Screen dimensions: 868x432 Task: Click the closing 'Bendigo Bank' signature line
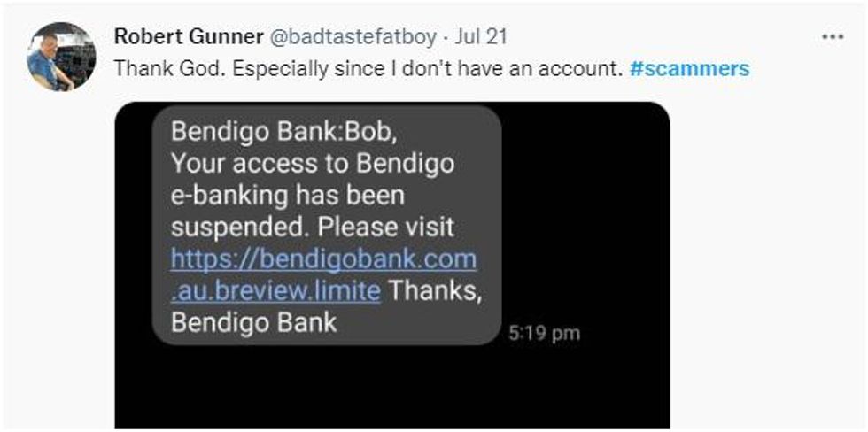pos(253,323)
